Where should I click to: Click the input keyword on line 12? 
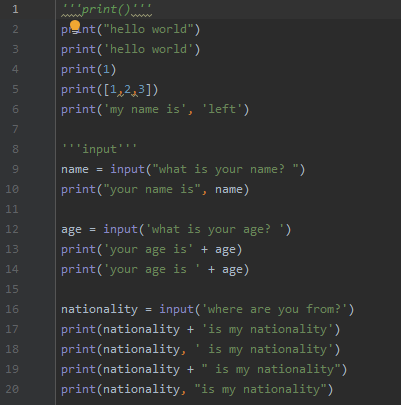120,229
